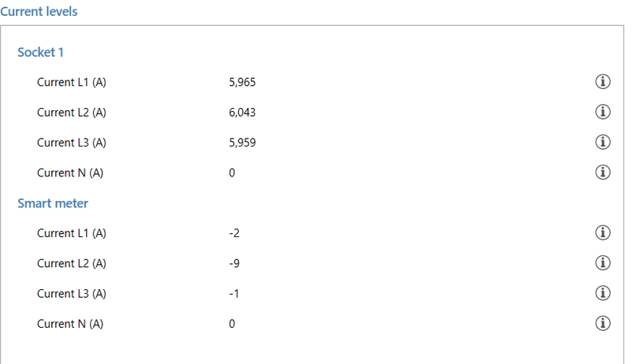Image resolution: width=631 pixels, height=364 pixels.
Task: Select the 6,043 current value
Action: coord(242,112)
